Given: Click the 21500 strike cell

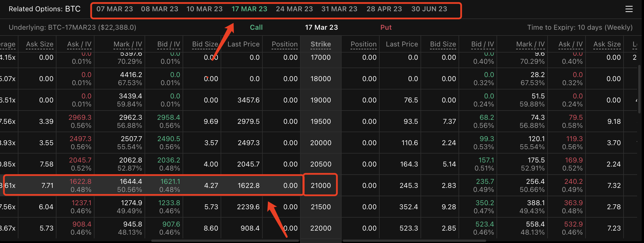Looking at the screenshot, I should [321, 207].
